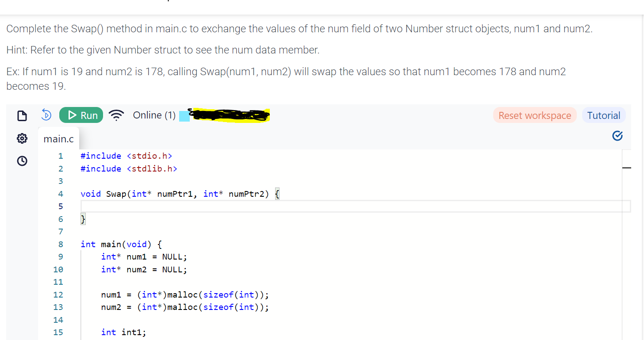Image resolution: width=644 pixels, height=340 pixels.
Task: Expand the file panel from the page icon
Action: 22,115
